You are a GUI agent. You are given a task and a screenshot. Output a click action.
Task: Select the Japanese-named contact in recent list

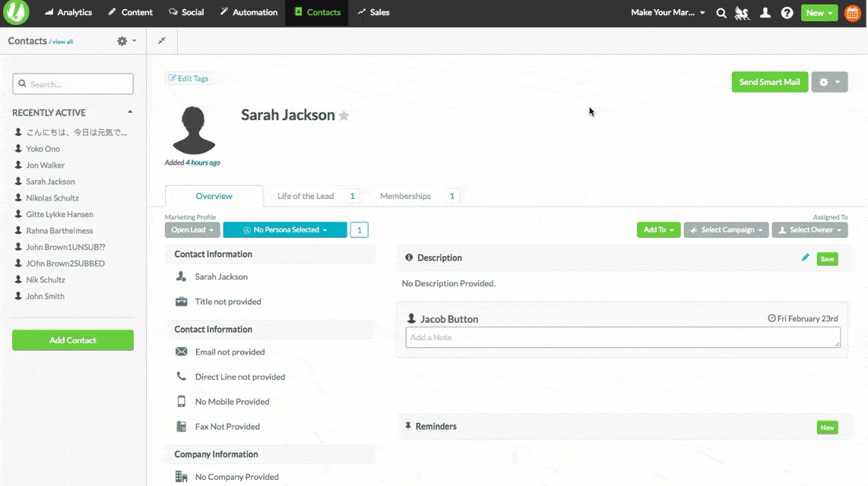click(77, 132)
